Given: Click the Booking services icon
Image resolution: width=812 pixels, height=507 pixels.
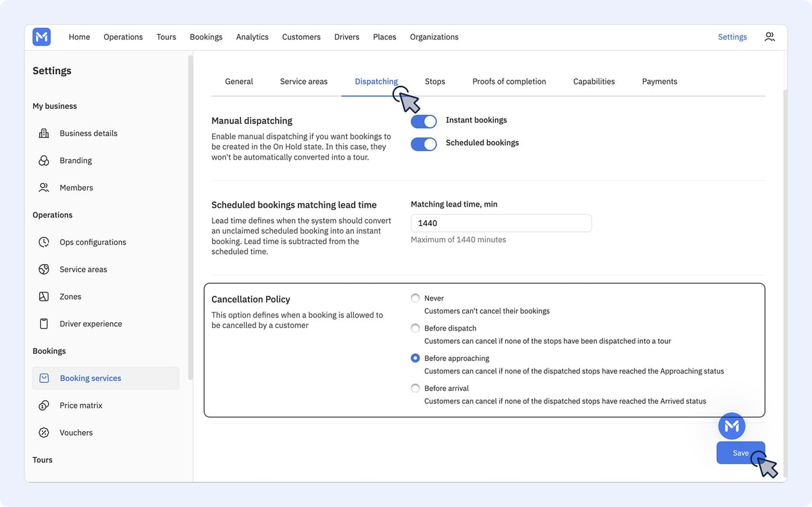Looking at the screenshot, I should 44,378.
